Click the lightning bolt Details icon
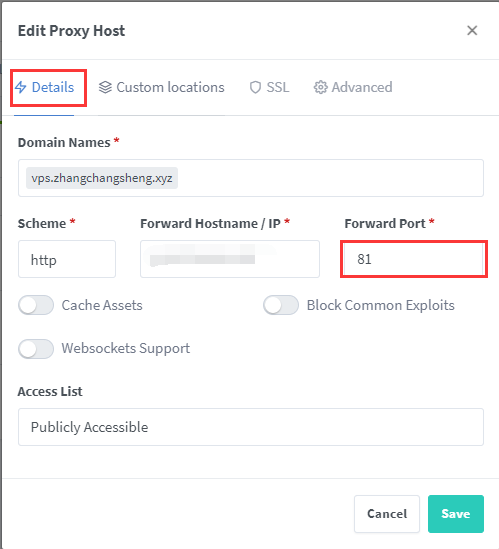The width and height of the screenshot is (499, 549). tap(21, 87)
